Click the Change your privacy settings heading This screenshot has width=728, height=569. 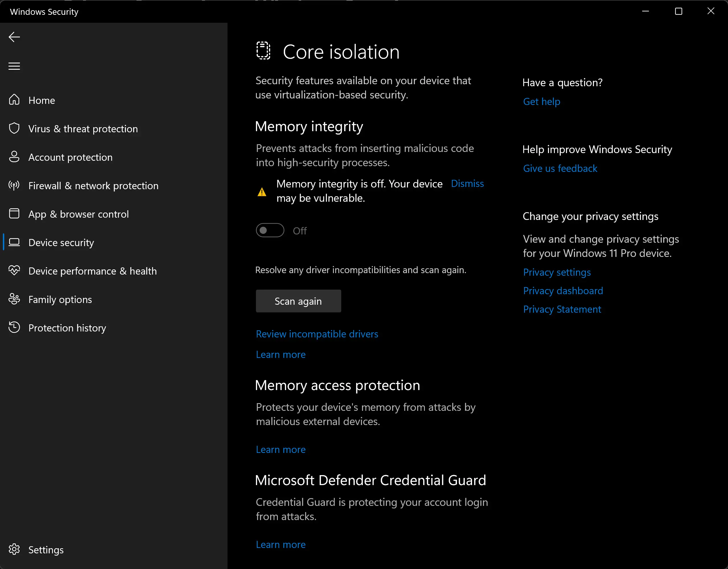coord(590,217)
